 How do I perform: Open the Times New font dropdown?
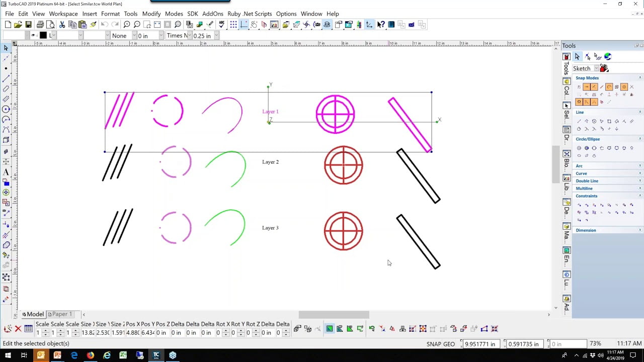pos(189,36)
